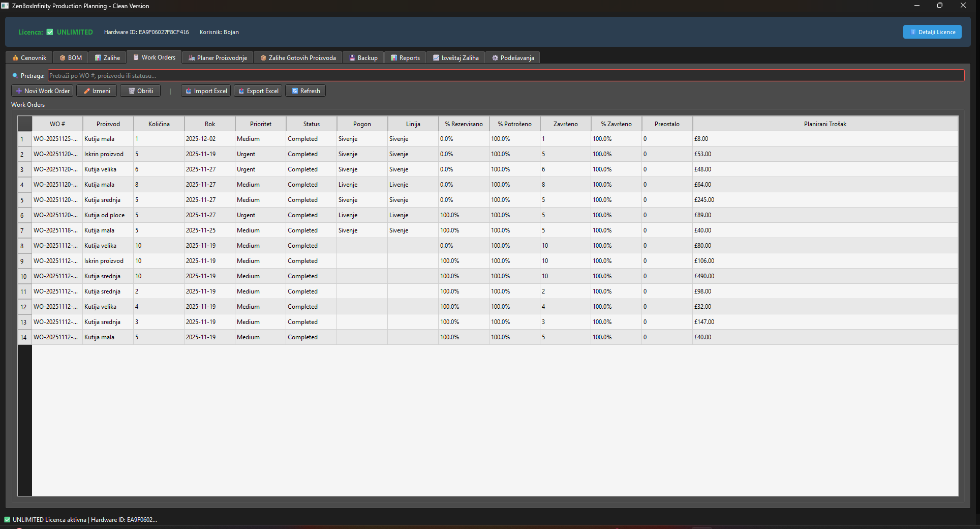Click the 2025-12-02 deadline cell
This screenshot has height=529, width=980.
210,139
